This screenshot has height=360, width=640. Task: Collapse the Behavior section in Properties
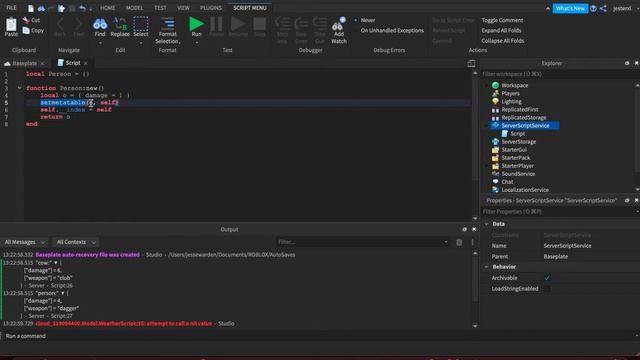coord(487,267)
